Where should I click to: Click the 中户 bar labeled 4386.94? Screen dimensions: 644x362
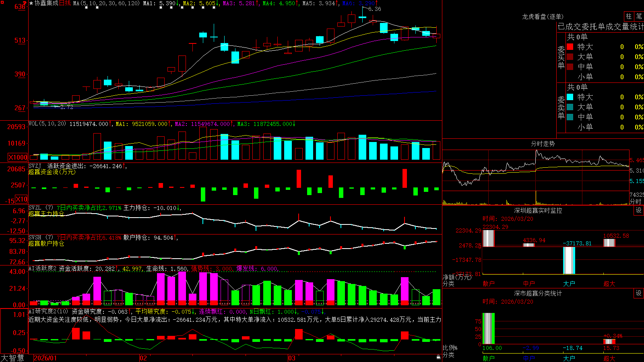pyautogui.click(x=529, y=245)
